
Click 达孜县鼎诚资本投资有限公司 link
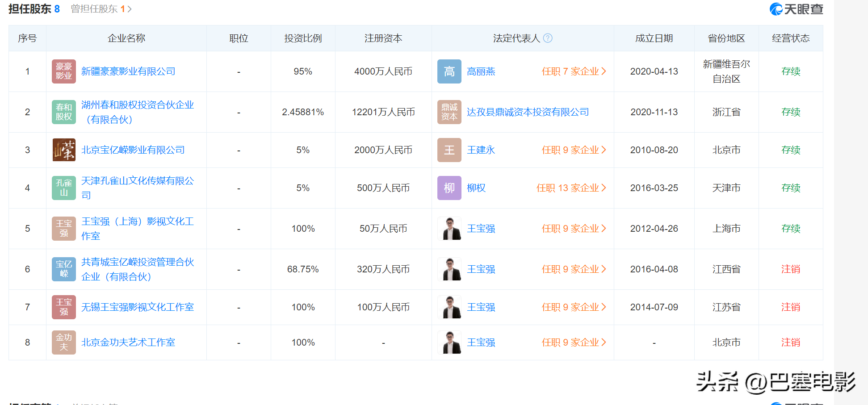(x=528, y=112)
